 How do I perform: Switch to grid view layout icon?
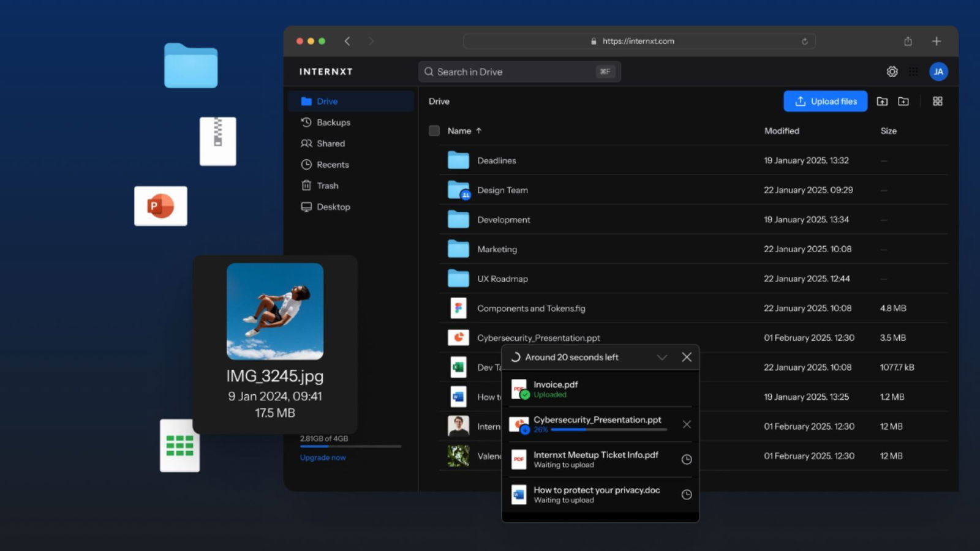pyautogui.click(x=937, y=102)
